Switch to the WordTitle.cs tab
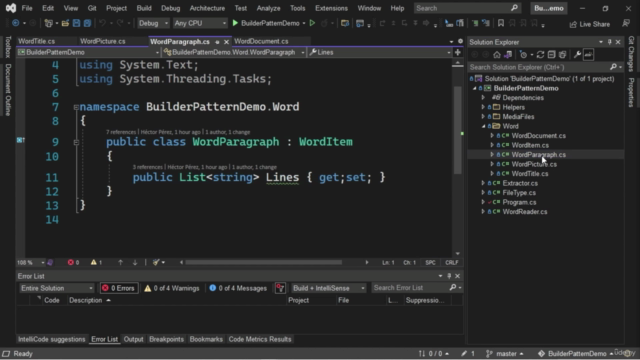This screenshot has width=640, height=360. pos(36,41)
